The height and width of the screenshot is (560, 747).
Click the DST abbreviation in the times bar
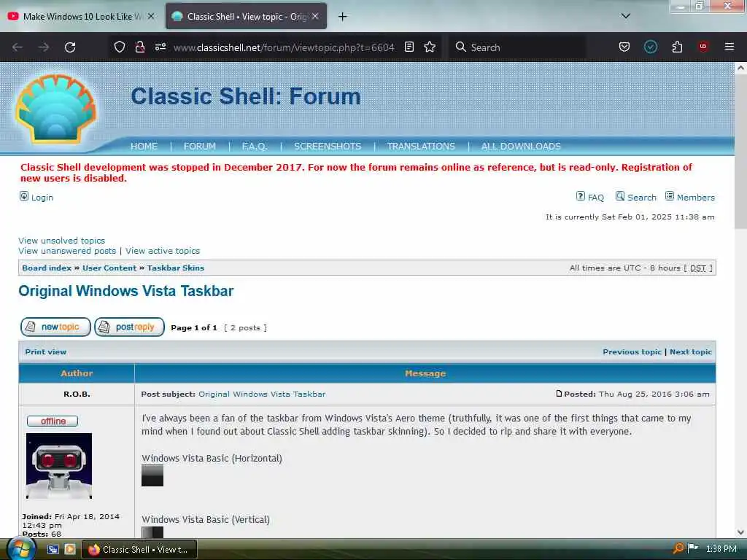698,268
